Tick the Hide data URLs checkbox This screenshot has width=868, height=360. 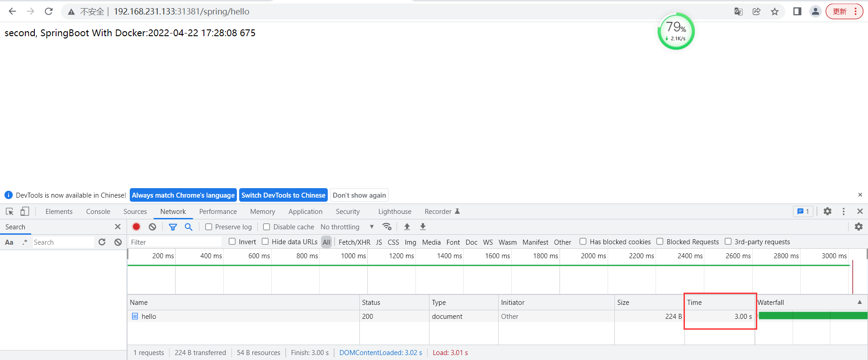point(265,242)
